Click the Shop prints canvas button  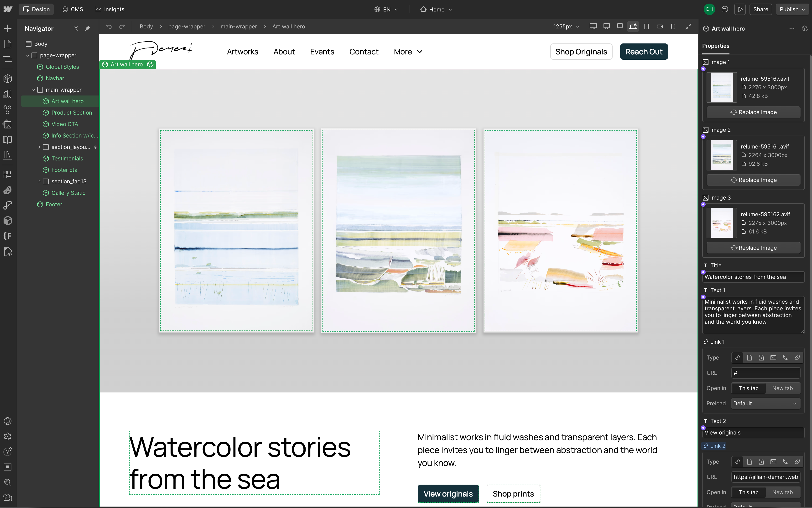point(513,493)
